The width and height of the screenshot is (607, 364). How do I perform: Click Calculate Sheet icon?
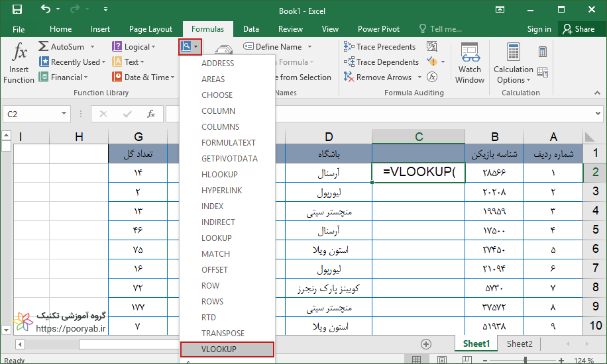tap(543, 72)
